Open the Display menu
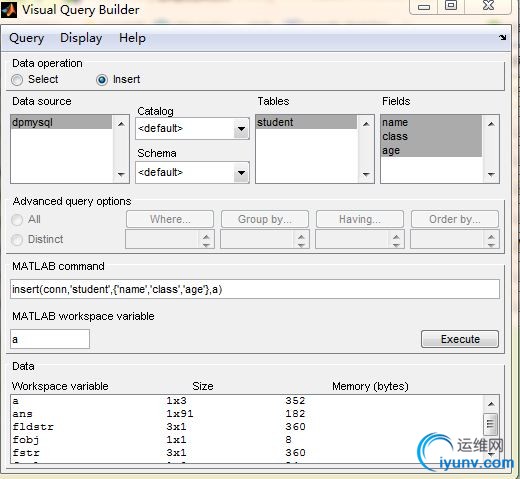This screenshot has height=479, width=520. coord(81,38)
